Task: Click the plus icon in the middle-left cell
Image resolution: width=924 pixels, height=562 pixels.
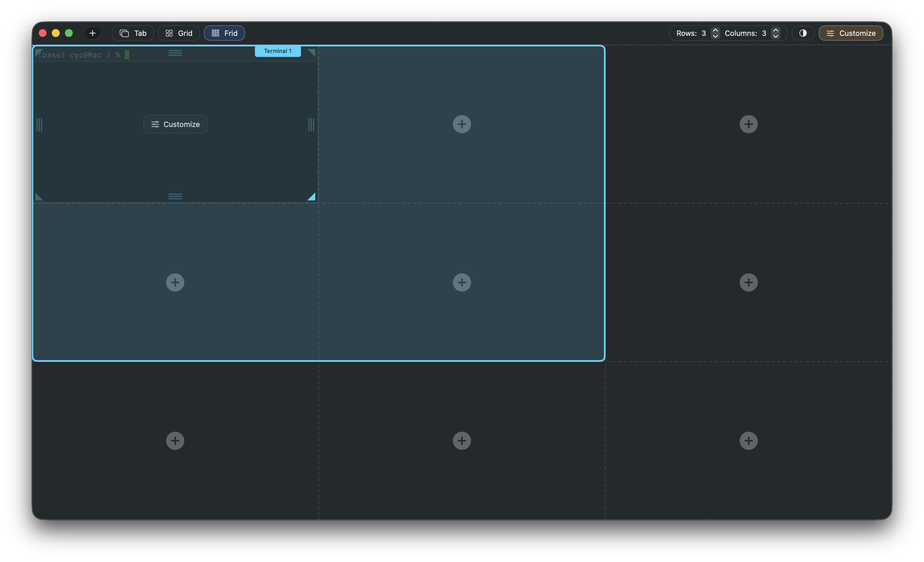Action: click(x=175, y=282)
